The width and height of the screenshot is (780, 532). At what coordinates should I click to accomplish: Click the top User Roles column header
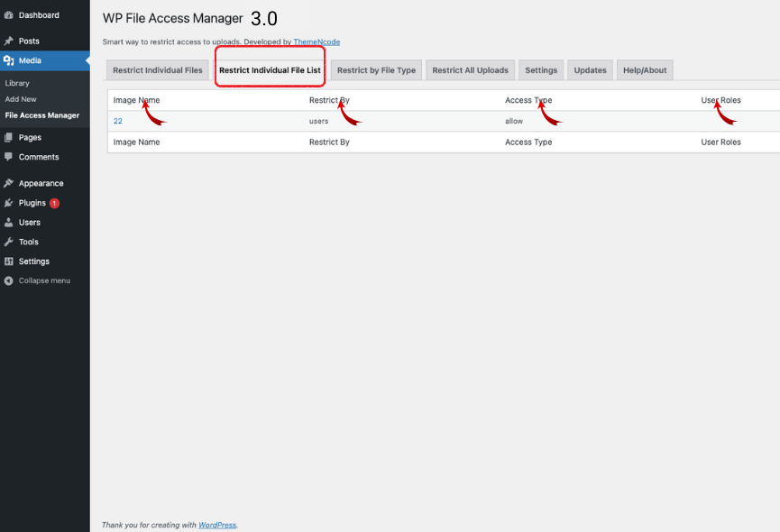(x=720, y=100)
